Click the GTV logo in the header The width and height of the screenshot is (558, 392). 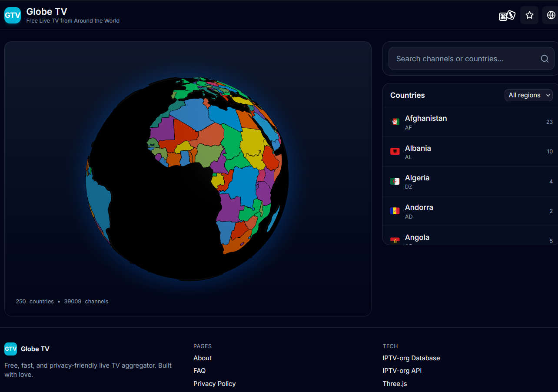tap(13, 15)
